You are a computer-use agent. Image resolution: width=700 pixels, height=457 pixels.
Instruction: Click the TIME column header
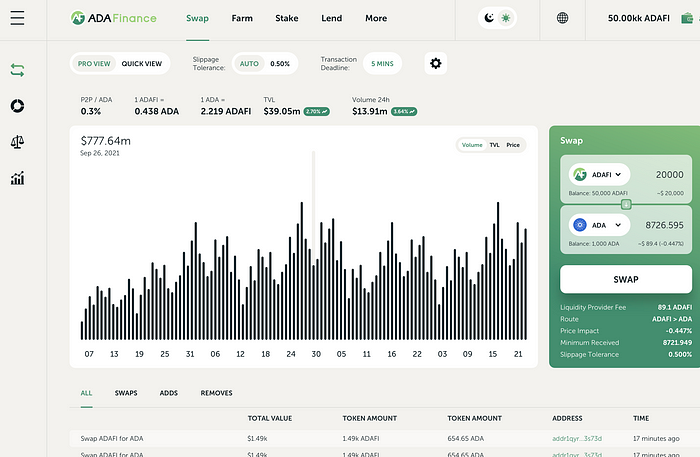pyautogui.click(x=641, y=418)
